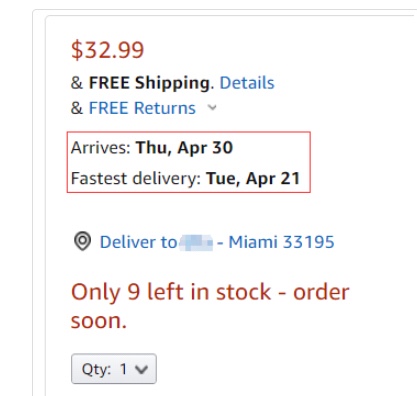Select the Arrives label text
Screen dimensions: 417x396
point(100,148)
